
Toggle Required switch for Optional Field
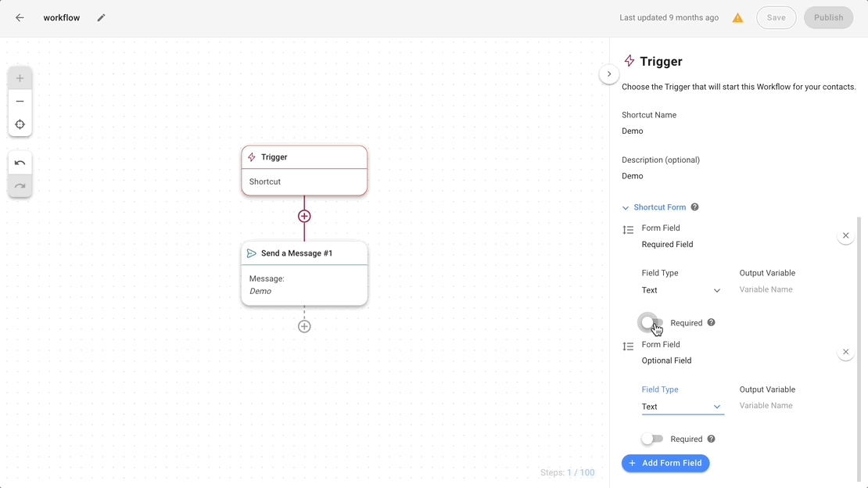click(x=651, y=440)
